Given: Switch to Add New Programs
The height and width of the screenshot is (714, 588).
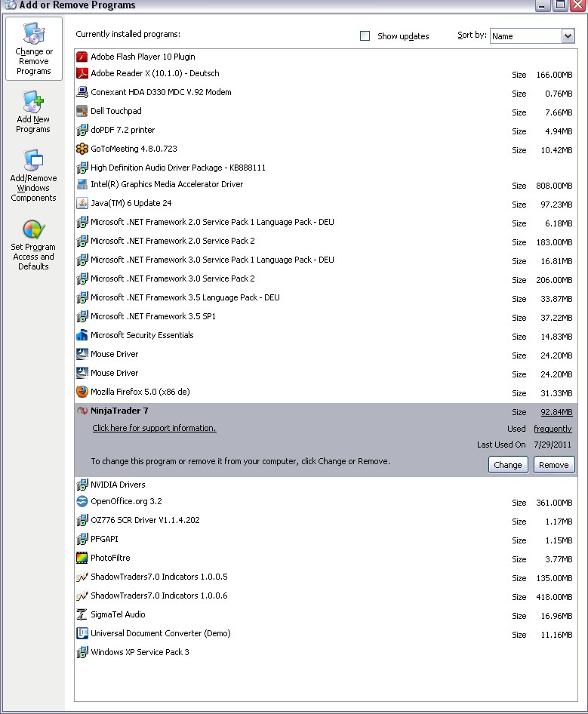Looking at the screenshot, I should coord(33,112).
